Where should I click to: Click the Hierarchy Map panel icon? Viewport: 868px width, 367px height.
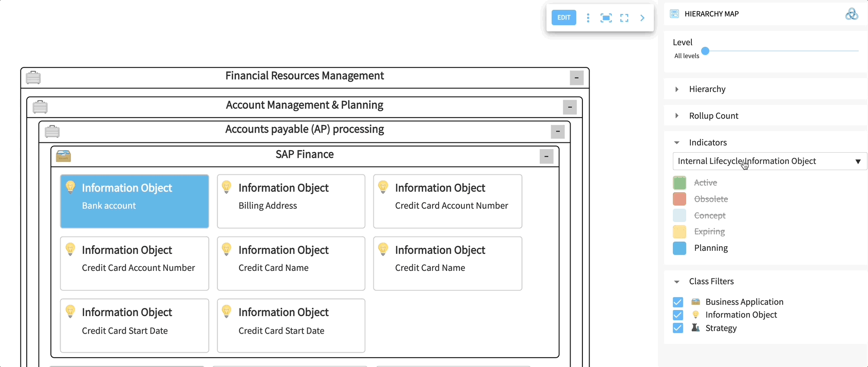tap(674, 14)
